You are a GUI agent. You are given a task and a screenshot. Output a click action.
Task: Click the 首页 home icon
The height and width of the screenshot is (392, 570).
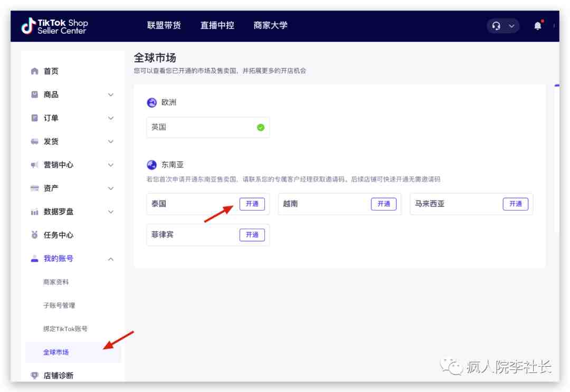(x=34, y=71)
